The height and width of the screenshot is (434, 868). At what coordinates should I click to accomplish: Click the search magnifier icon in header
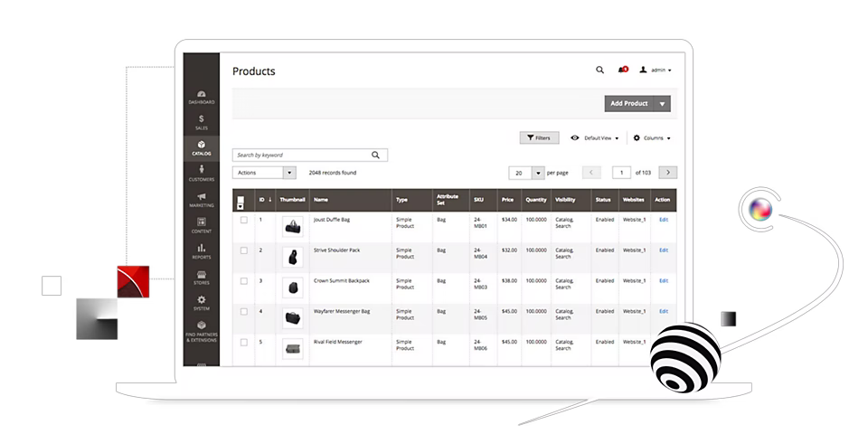(x=599, y=70)
